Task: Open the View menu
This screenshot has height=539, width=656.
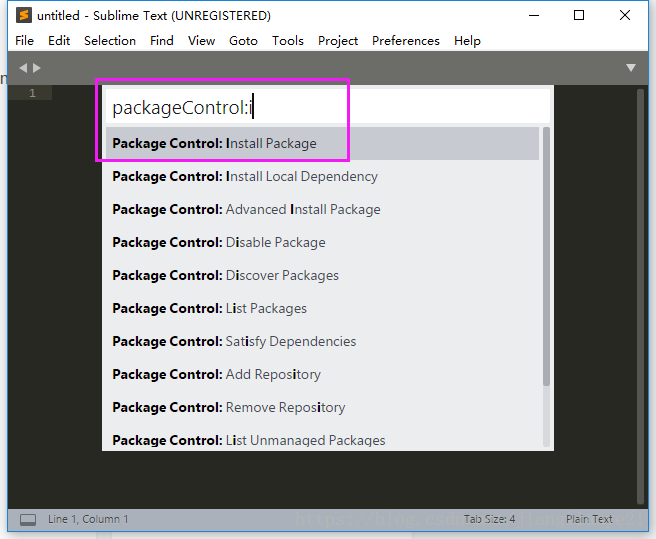Action: coord(201,41)
